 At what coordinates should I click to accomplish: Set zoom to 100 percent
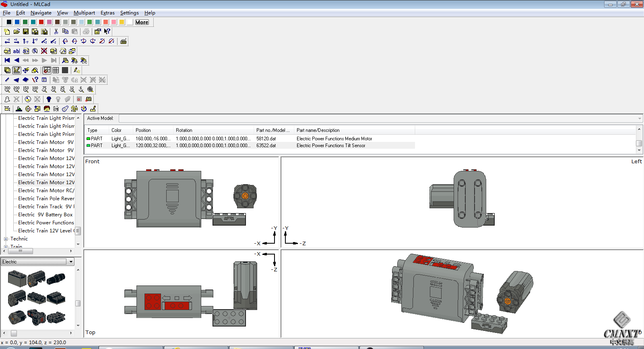[35, 89]
